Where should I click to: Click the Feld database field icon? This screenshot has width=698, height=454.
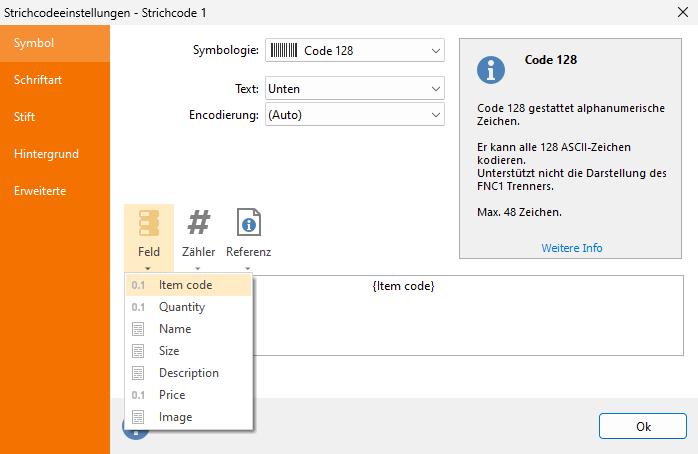(x=149, y=223)
